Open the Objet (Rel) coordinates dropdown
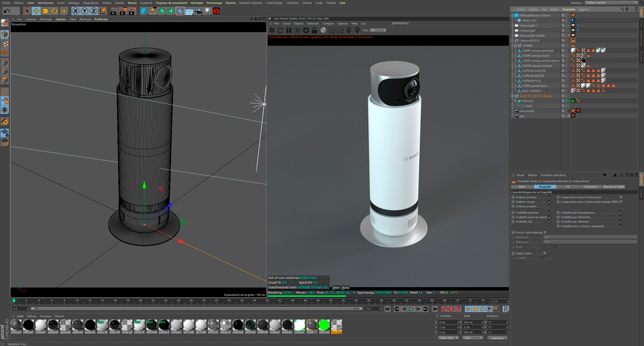The width and height of the screenshot is (644, 346). tap(448, 338)
